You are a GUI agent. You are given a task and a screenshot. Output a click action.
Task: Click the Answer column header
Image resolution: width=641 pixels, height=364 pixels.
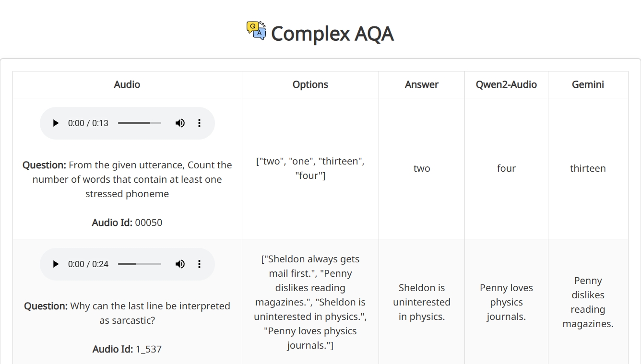click(422, 84)
